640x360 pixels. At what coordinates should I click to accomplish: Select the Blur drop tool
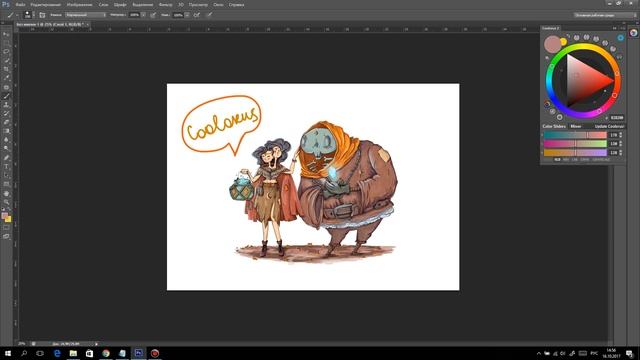tap(6, 140)
